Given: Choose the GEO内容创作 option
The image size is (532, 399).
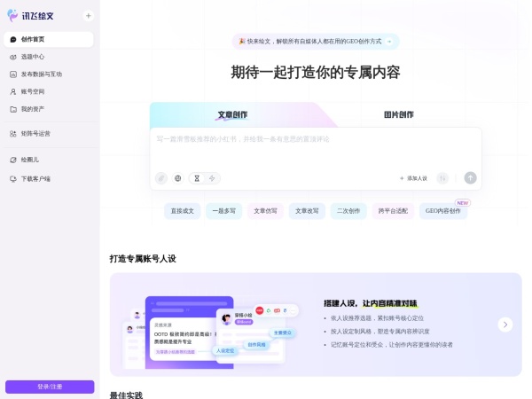Looking at the screenshot, I should coord(442,211).
